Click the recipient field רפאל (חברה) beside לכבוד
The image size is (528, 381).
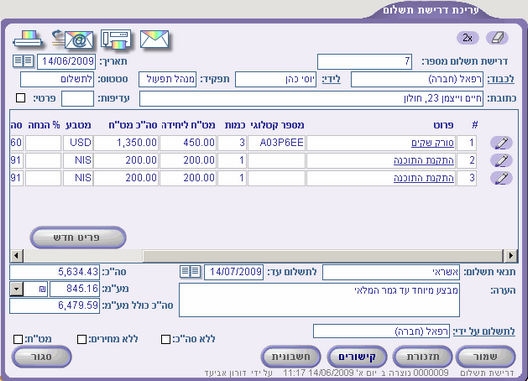417,79
